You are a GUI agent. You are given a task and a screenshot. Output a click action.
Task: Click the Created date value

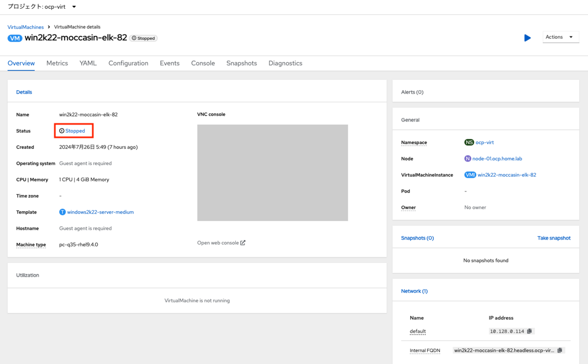tap(98, 147)
